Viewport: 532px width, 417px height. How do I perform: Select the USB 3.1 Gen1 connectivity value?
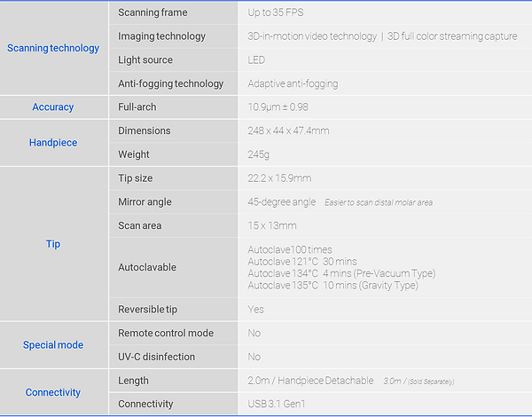[x=277, y=404]
